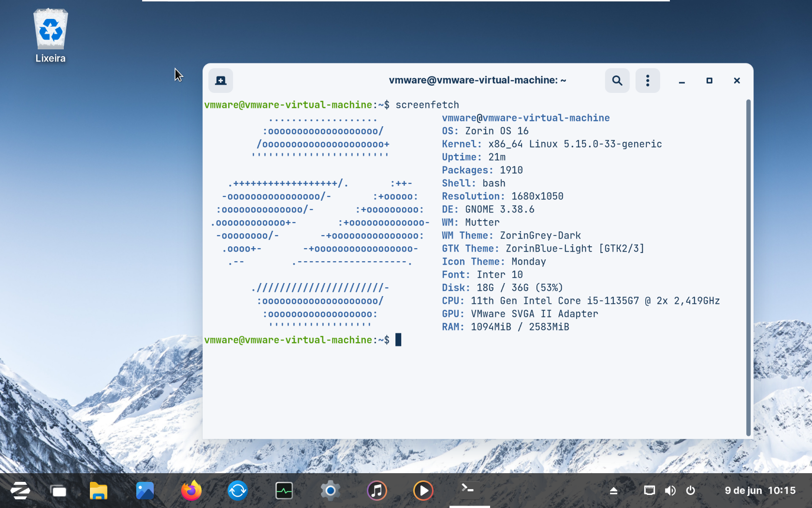
Task: Launch the Photos app from taskbar
Action: (x=145, y=491)
